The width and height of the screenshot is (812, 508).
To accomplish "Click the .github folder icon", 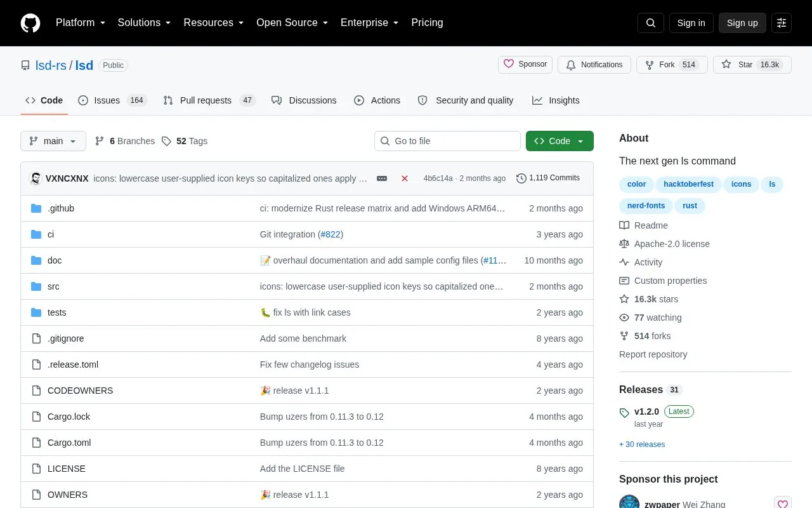I will click(36, 208).
